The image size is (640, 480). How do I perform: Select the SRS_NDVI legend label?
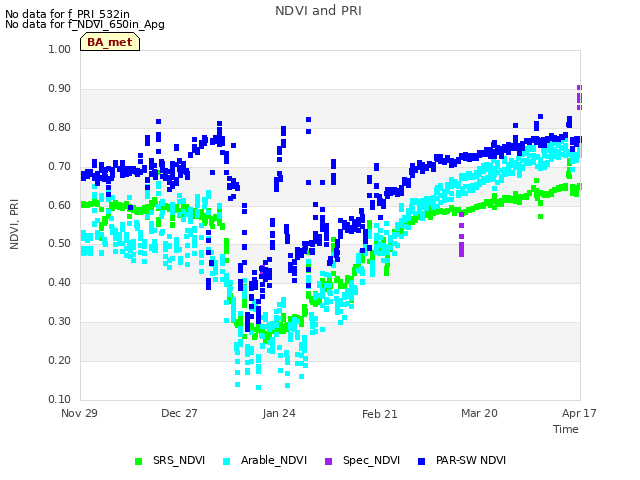click(x=179, y=460)
